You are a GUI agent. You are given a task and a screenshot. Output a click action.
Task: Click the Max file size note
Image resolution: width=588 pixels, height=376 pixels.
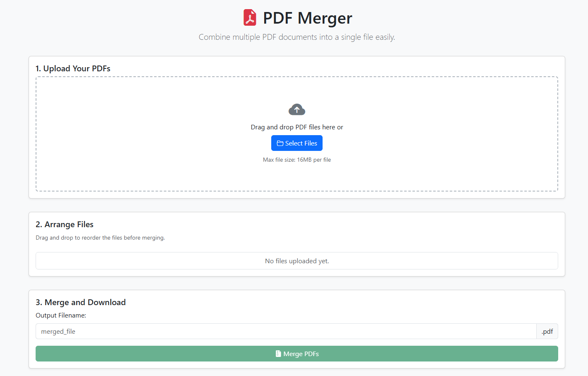click(296, 160)
